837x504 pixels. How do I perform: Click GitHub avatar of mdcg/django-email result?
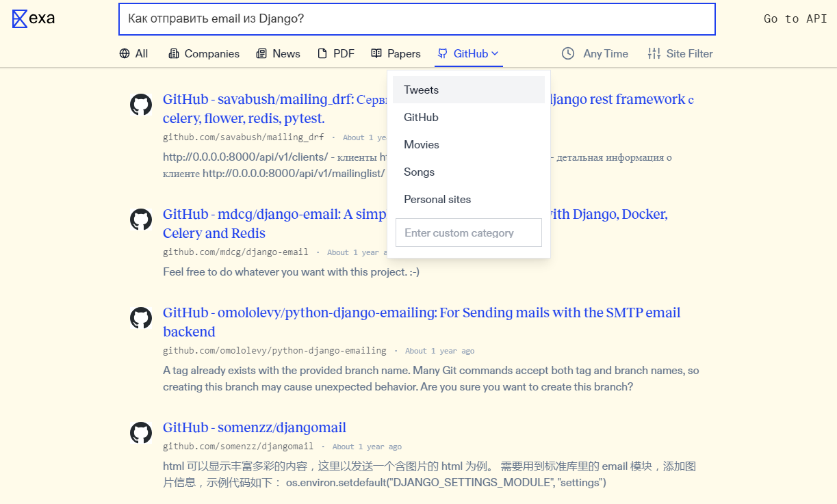[x=141, y=220]
